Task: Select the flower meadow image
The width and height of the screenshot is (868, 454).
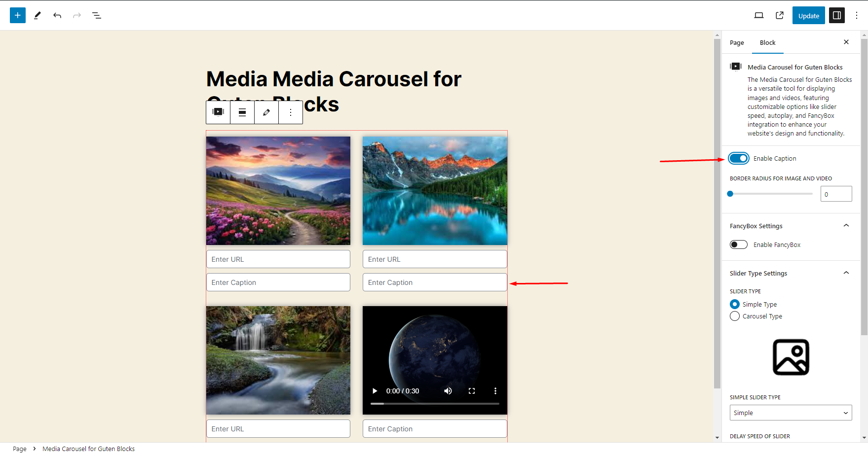Action: click(x=278, y=191)
